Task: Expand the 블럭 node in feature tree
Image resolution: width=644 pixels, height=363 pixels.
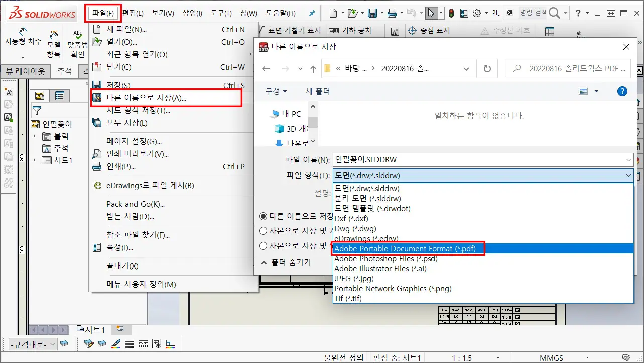Action: point(35,136)
